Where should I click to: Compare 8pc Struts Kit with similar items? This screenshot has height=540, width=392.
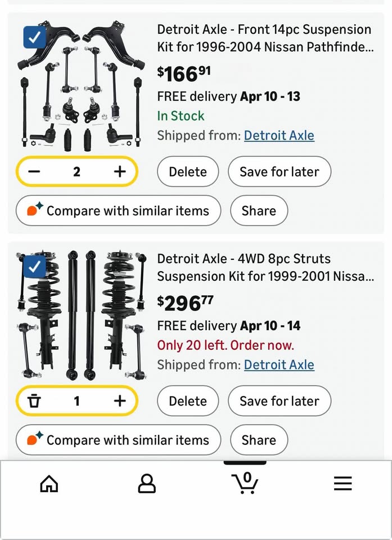coord(118,440)
